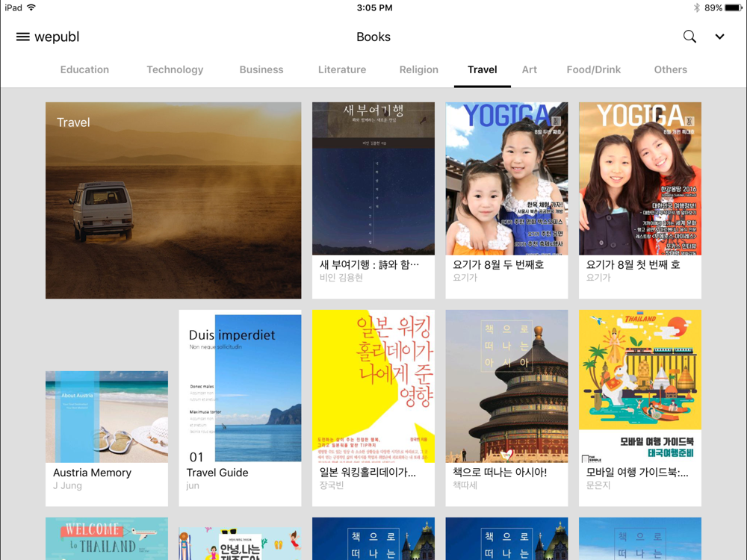Open the Austria Memory beach cover
This screenshot has width=747, height=560.
(x=107, y=417)
